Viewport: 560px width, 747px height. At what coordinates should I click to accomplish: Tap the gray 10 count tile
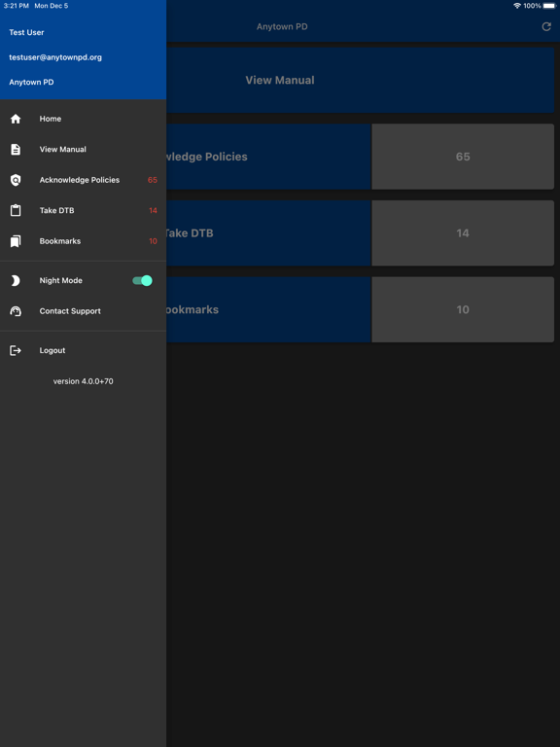463,309
